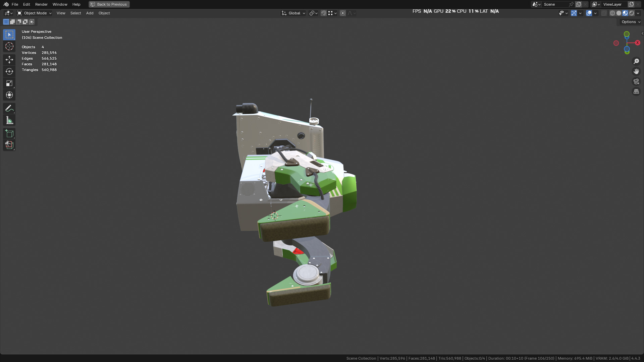
Task: Open Global transform orientation dropdown
Action: (x=293, y=13)
